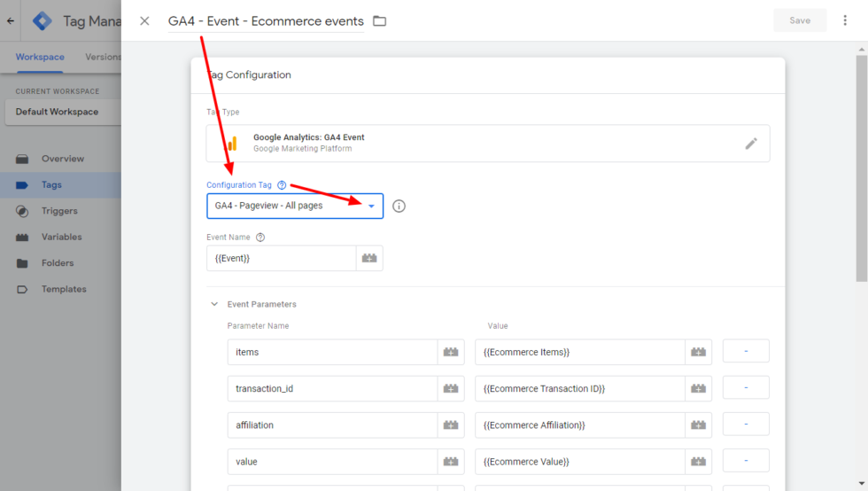Viewport: 868px width, 491px height.
Task: Remove the value parameter row
Action: pyautogui.click(x=746, y=461)
